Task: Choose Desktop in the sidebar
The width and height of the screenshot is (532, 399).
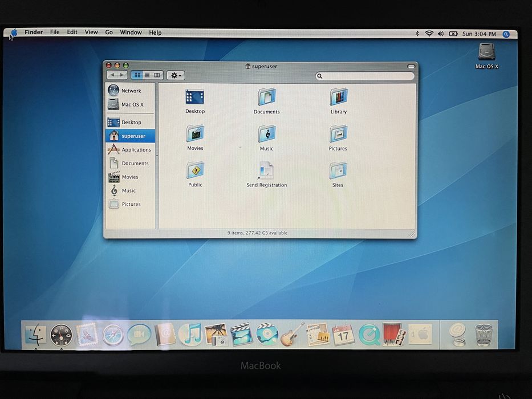Action: tap(130, 122)
